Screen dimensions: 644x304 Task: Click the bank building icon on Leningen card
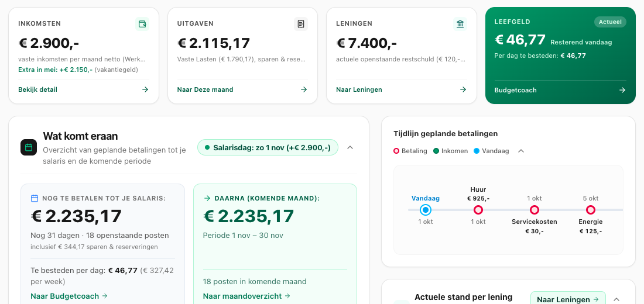[x=460, y=24]
